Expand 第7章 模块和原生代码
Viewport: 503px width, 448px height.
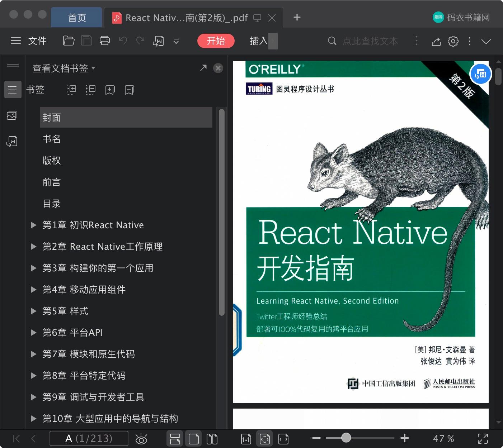coord(34,354)
